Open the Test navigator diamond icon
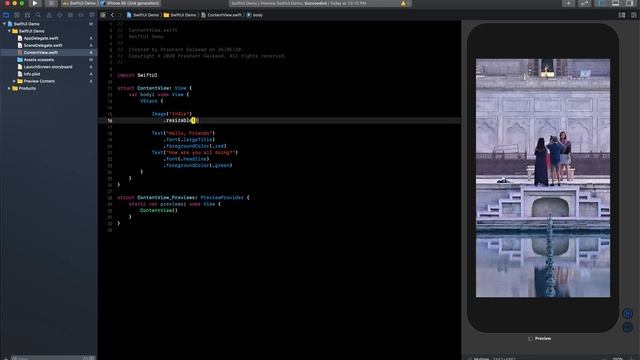This screenshot has height=360, width=640. coord(60,15)
